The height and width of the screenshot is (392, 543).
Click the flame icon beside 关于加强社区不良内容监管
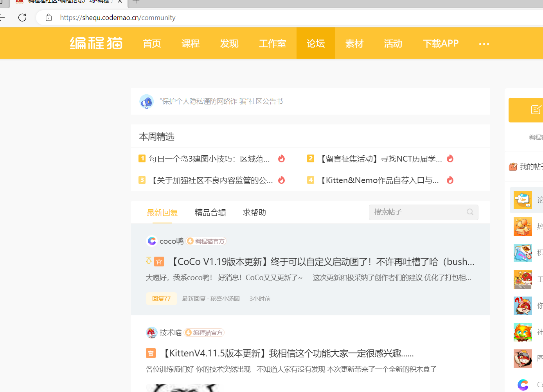coord(281,180)
